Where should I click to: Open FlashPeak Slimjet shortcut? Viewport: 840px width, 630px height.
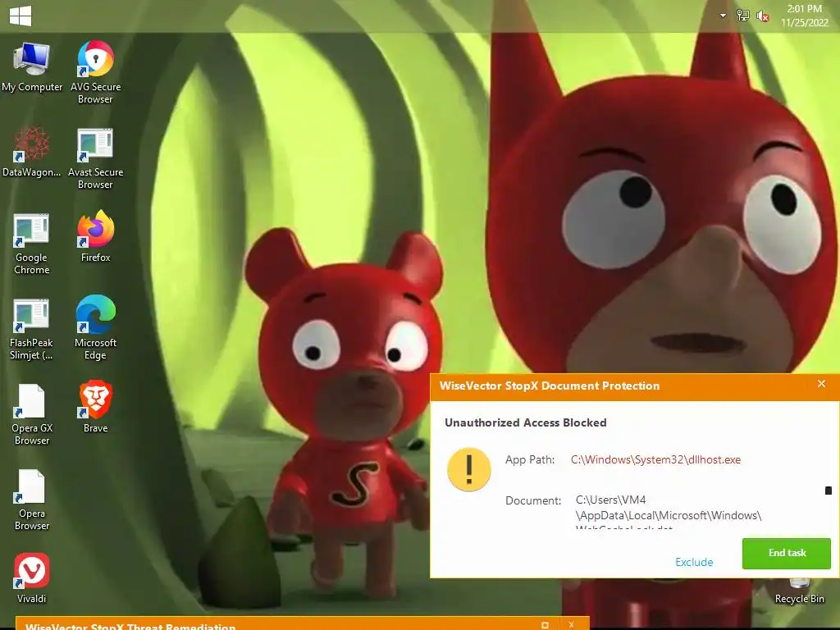32,329
